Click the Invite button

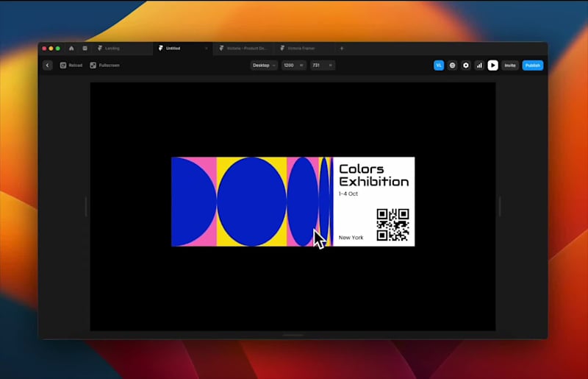click(x=509, y=65)
